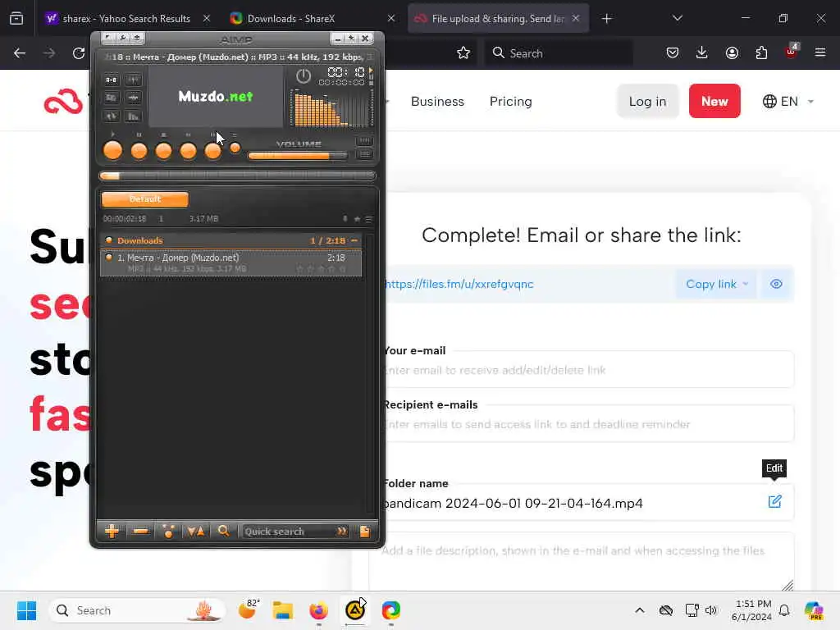Go back in Firefox
Screen dimensions: 840x630
tap(20, 53)
